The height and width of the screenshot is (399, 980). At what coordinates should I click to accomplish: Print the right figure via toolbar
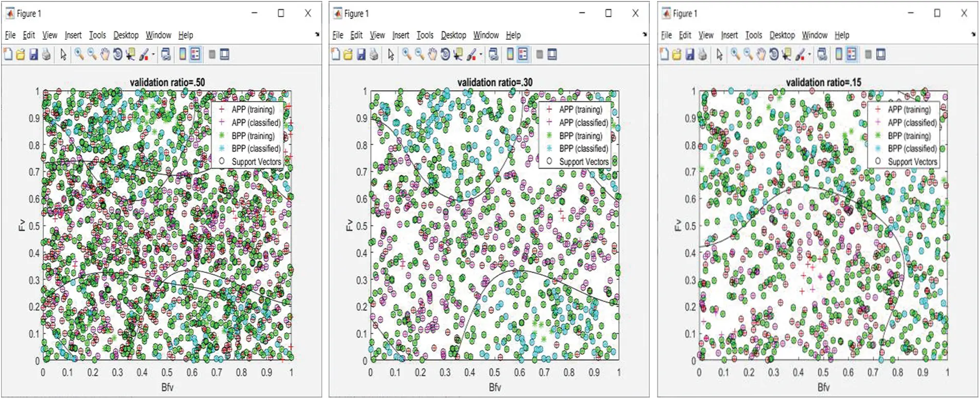point(703,54)
